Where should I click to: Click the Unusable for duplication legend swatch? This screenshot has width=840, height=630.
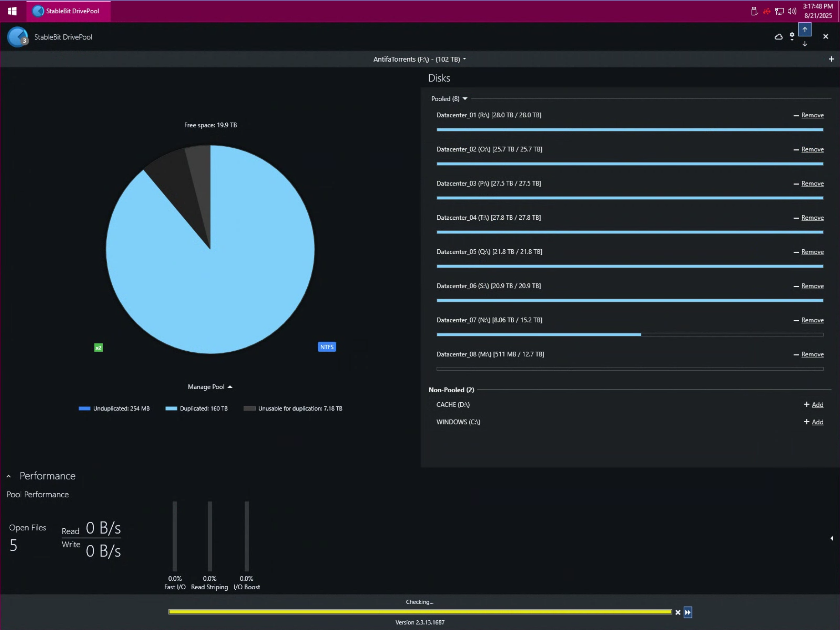click(250, 408)
